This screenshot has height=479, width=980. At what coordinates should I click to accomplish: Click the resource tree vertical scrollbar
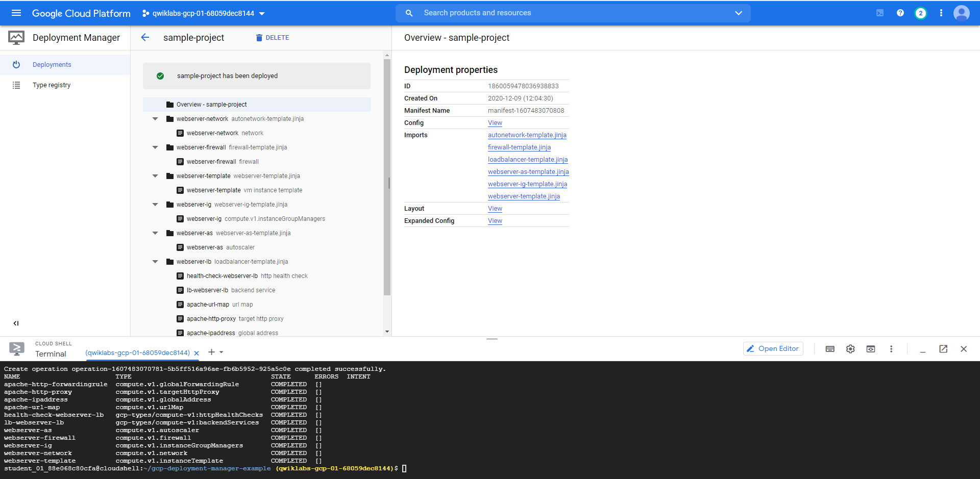[x=387, y=177]
